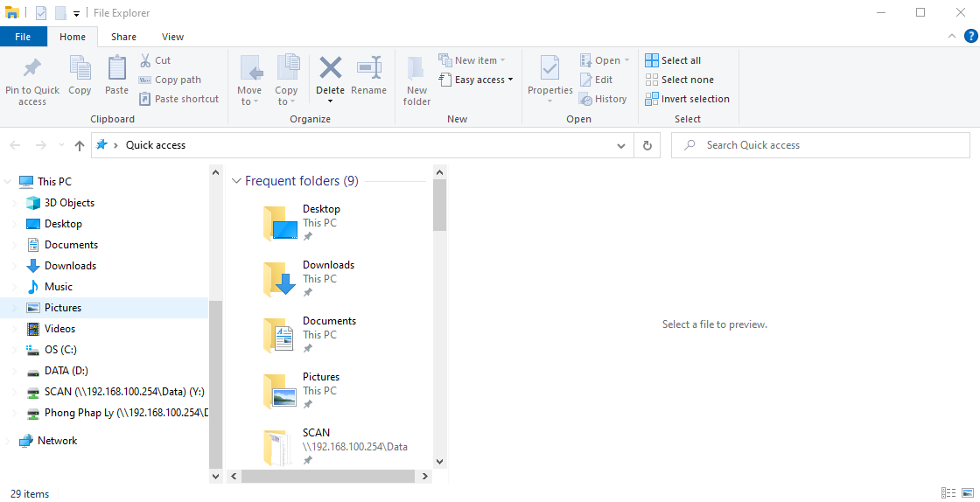Click the Properties checkmark icon
Viewport: 980px width, 502px height.
550,69
